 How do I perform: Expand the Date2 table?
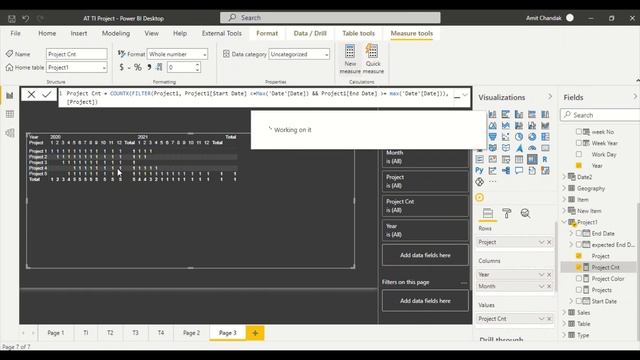click(564, 177)
